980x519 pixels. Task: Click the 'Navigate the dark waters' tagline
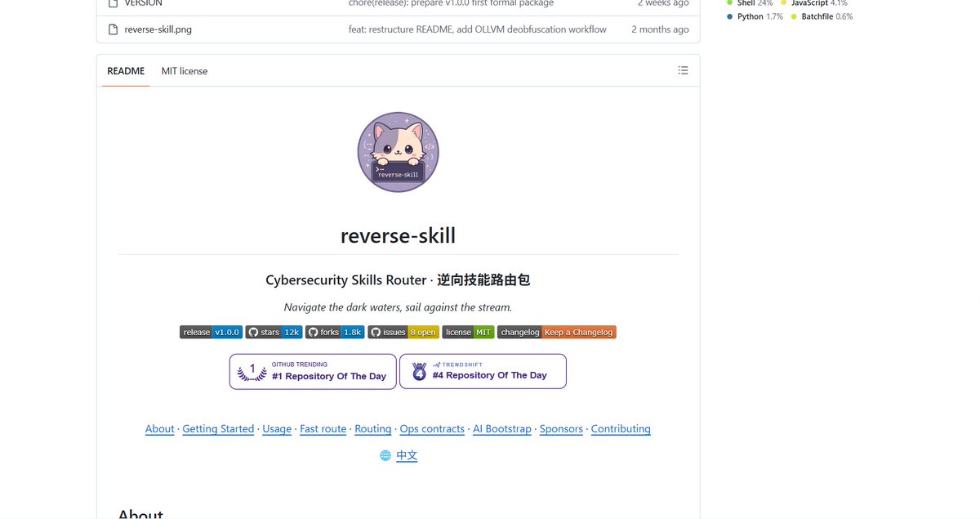pos(398,307)
